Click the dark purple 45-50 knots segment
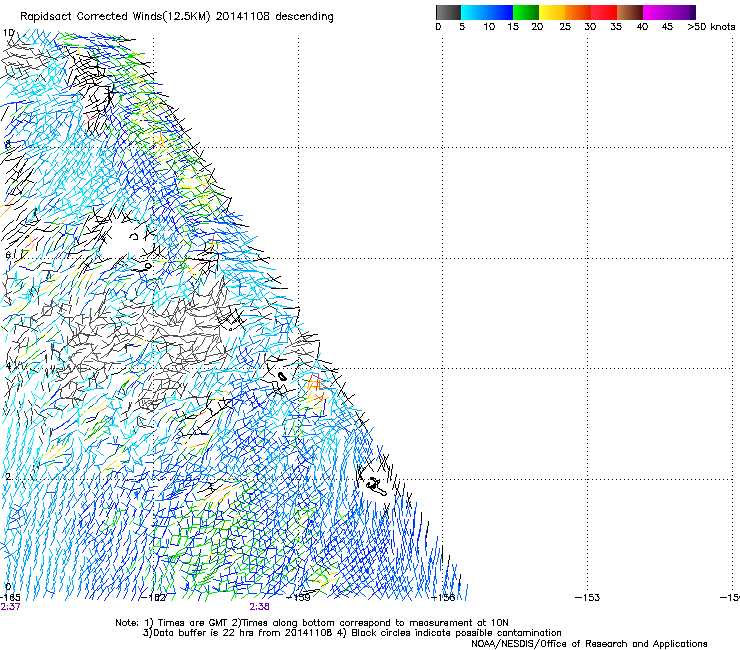740x650 pixels. (682, 12)
